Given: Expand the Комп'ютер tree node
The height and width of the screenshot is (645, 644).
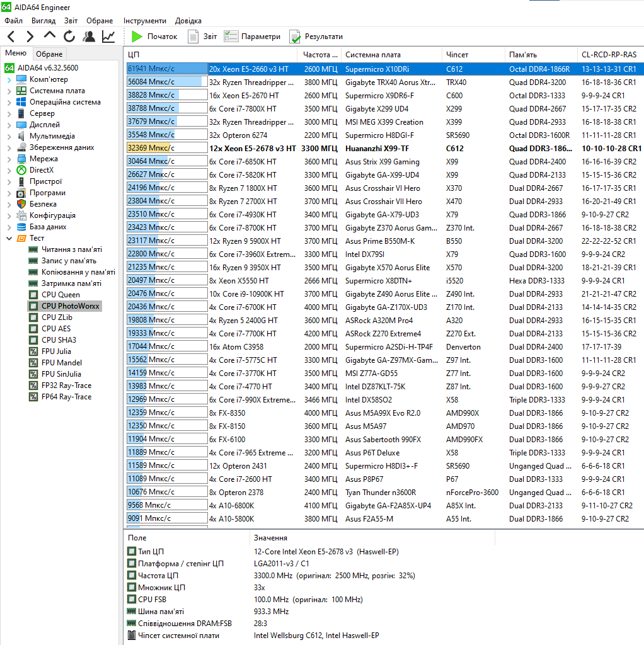Looking at the screenshot, I should 9,80.
